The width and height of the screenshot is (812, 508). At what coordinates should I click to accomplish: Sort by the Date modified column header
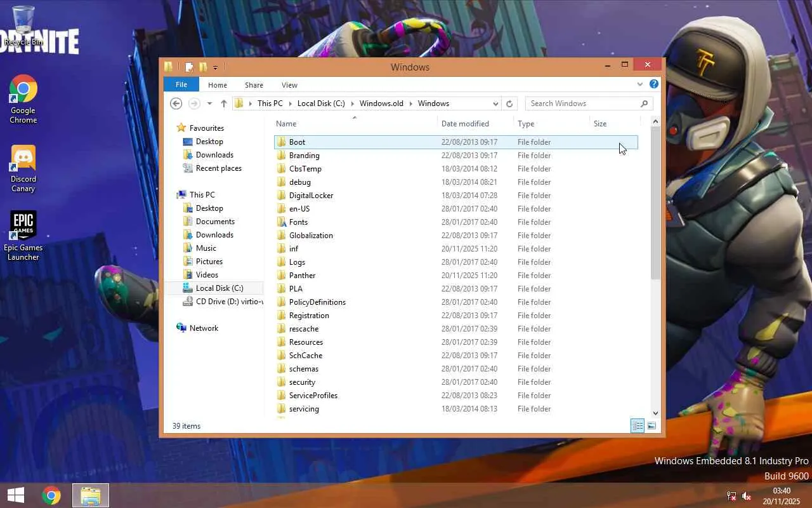point(475,124)
